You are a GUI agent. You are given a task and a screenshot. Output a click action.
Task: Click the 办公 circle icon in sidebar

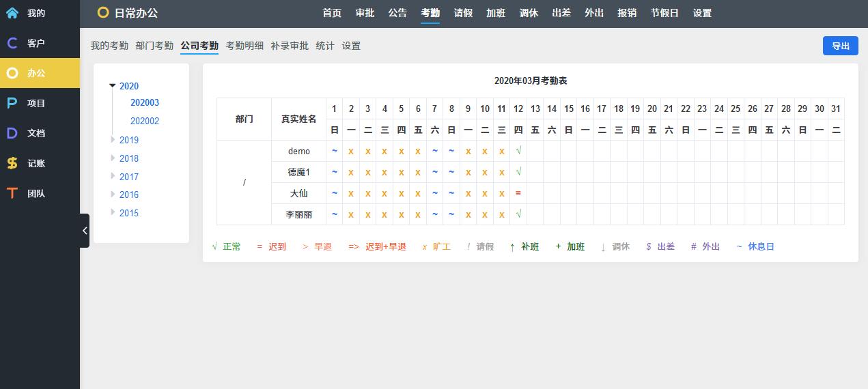pyautogui.click(x=12, y=73)
